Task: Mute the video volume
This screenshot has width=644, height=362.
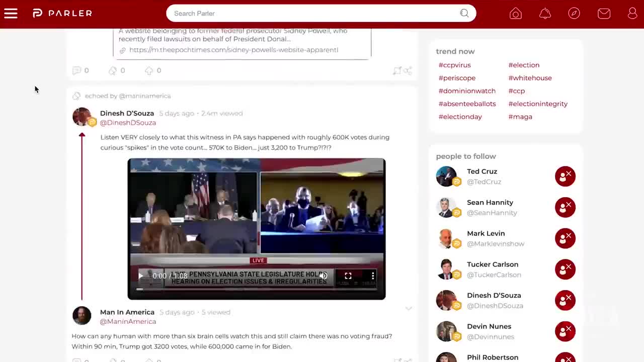Action: (x=323, y=276)
